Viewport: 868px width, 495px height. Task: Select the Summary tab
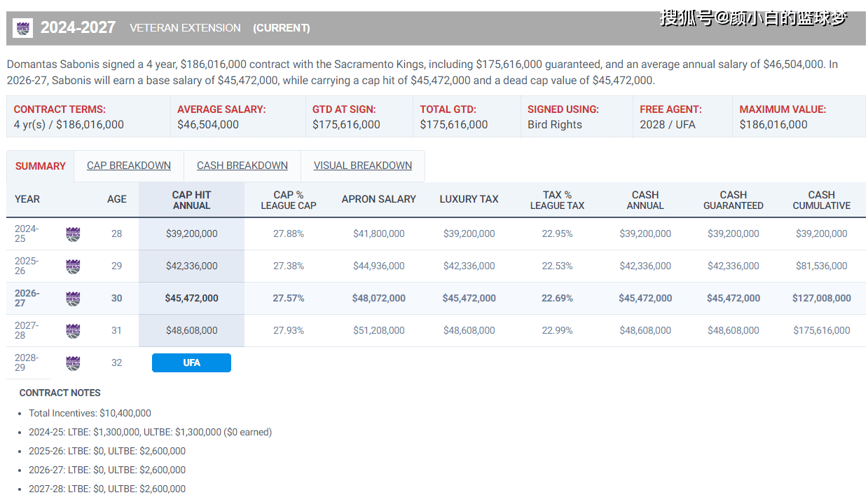click(40, 166)
